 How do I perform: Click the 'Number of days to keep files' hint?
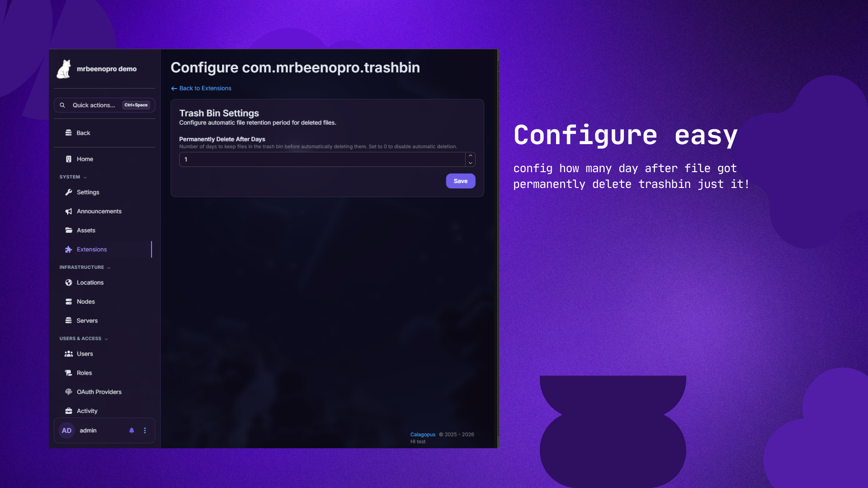click(318, 147)
